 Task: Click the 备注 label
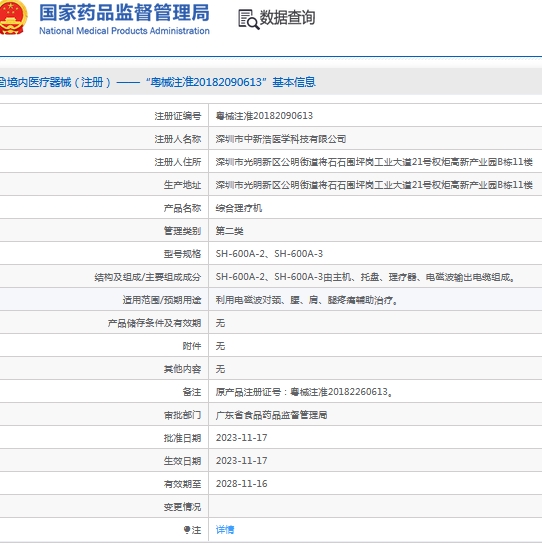192,392
